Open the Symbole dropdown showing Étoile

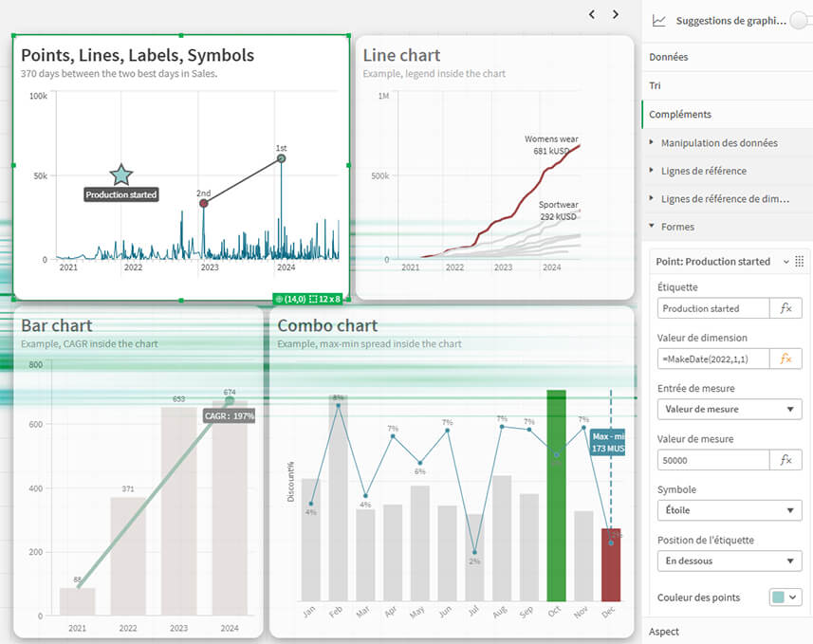tap(729, 509)
